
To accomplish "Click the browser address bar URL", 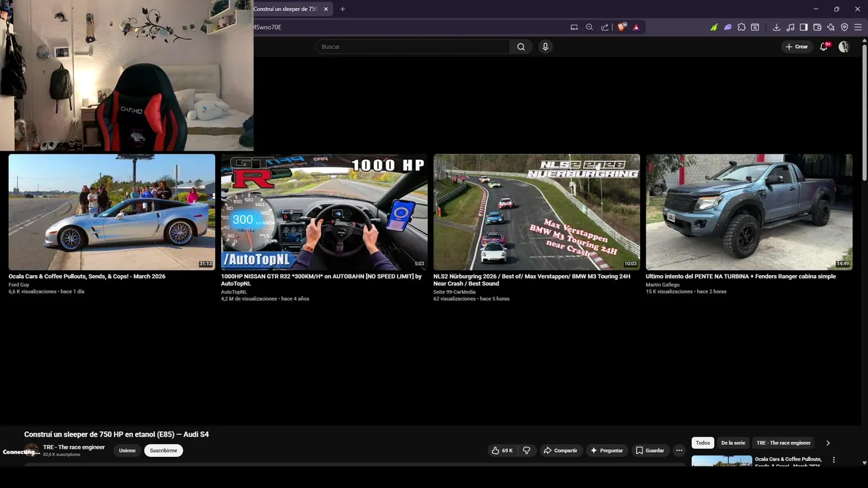I will click(407, 27).
